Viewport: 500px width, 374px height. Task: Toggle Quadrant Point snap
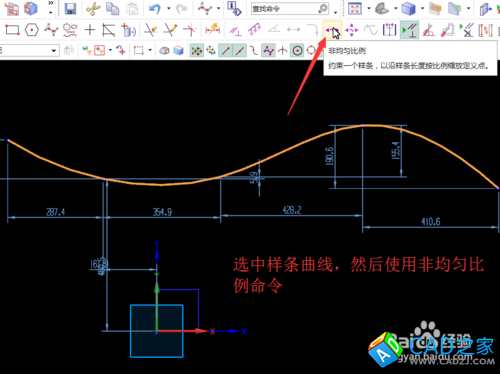coord(311,51)
